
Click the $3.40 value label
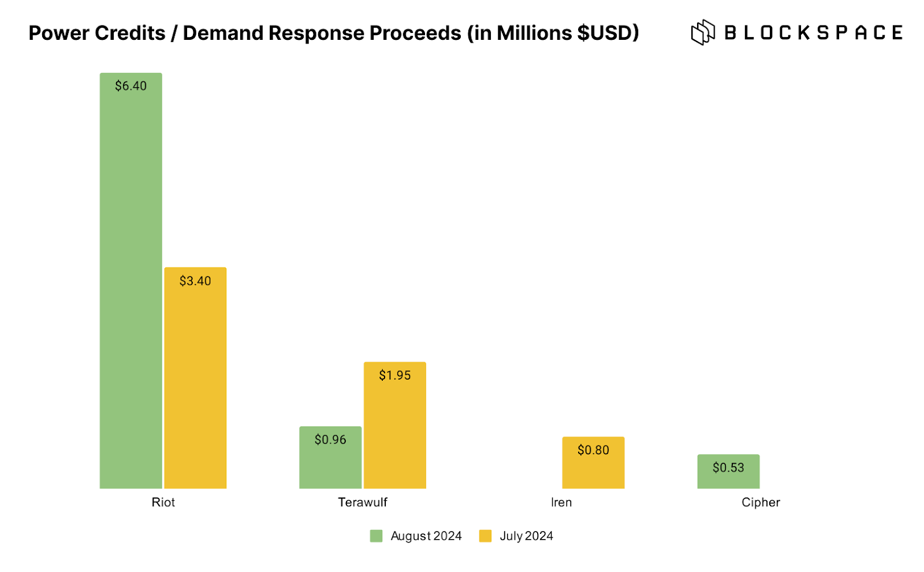click(x=195, y=281)
